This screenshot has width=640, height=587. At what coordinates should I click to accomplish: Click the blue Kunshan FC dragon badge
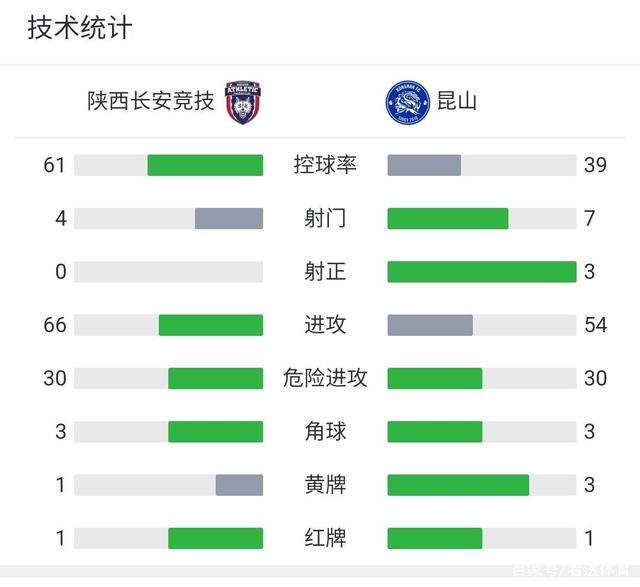click(x=407, y=102)
